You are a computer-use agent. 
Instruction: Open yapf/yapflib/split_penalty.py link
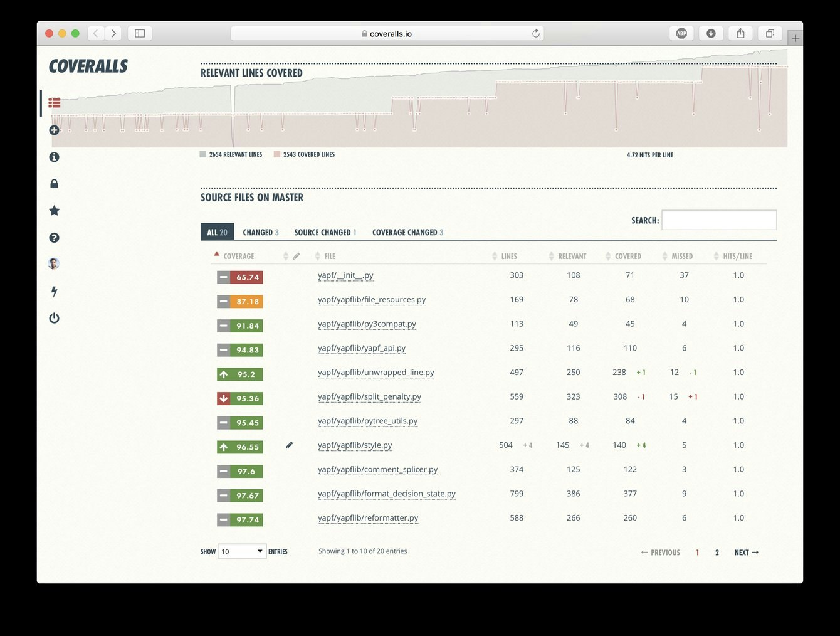[x=369, y=397]
